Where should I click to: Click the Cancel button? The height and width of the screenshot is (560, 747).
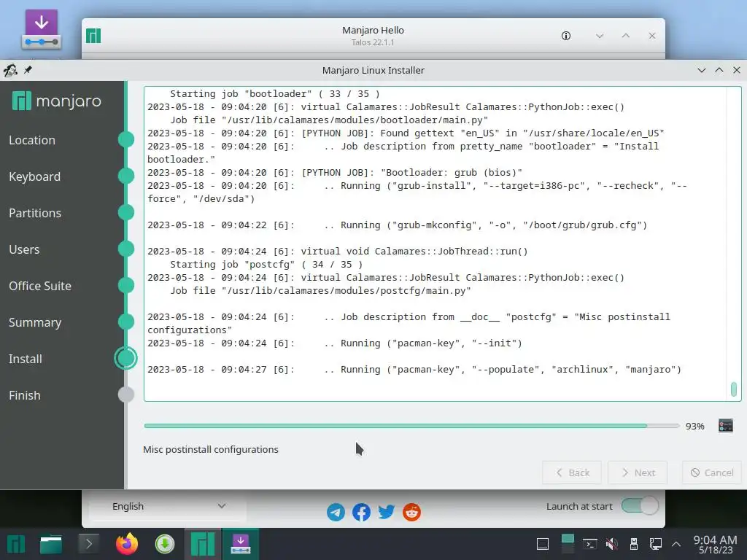point(712,472)
